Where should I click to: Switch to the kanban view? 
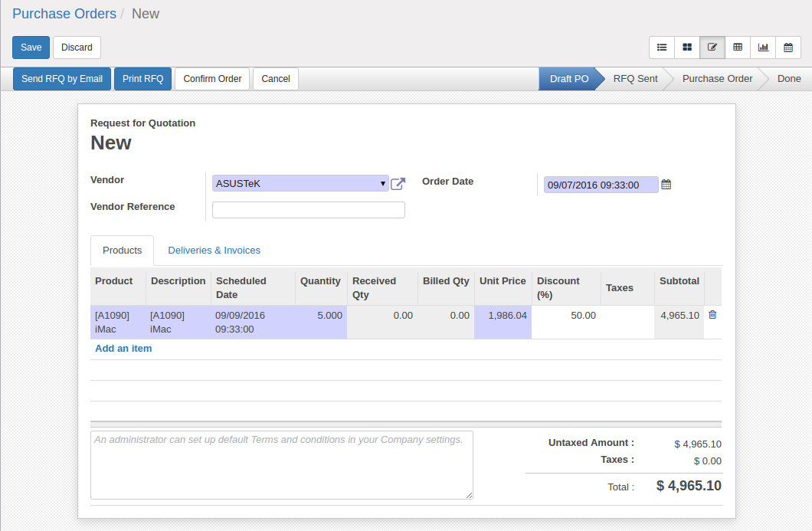(687, 47)
